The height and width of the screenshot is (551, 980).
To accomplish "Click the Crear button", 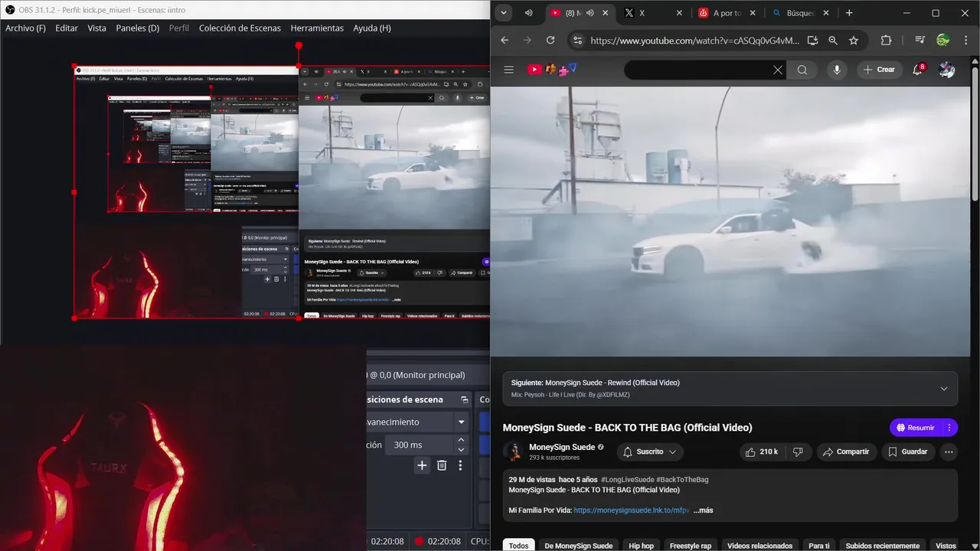I will pos(879,70).
